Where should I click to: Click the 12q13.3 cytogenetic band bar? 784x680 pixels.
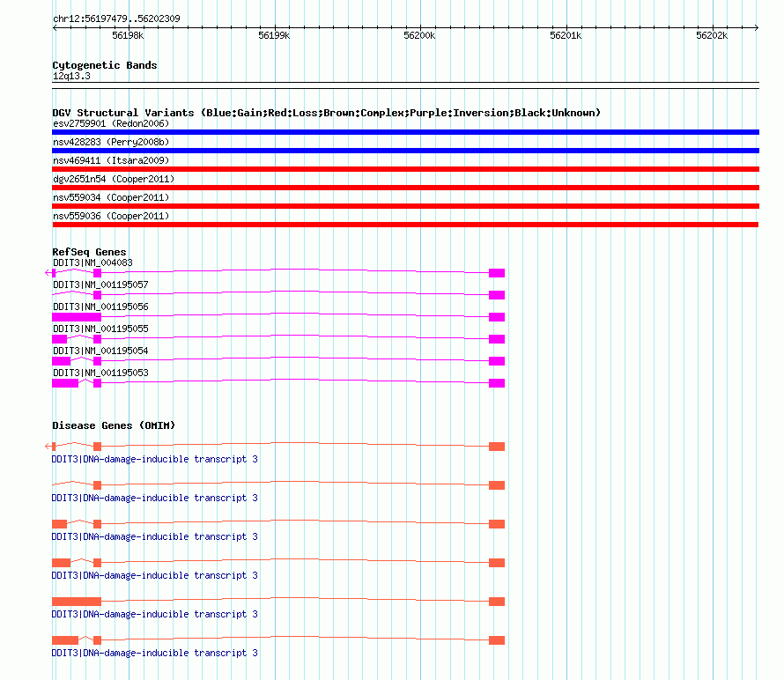tap(405, 85)
